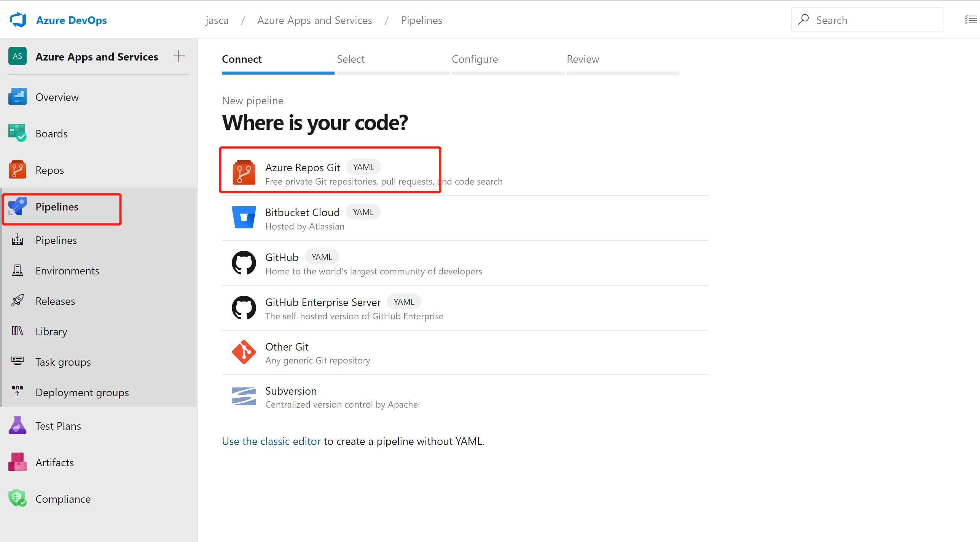Image resolution: width=980 pixels, height=542 pixels.
Task: Open Library label in sidebar
Action: point(51,332)
